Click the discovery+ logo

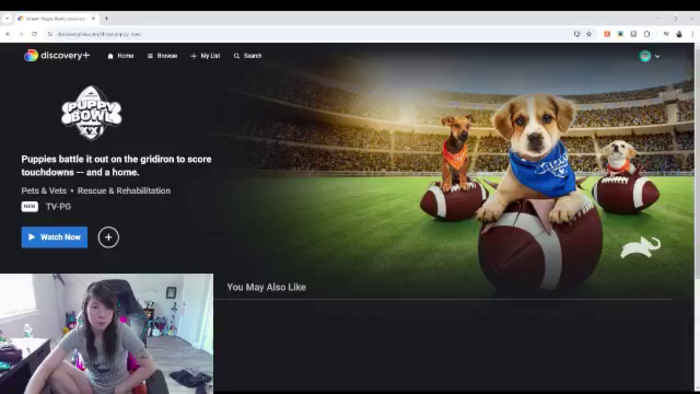pos(57,55)
